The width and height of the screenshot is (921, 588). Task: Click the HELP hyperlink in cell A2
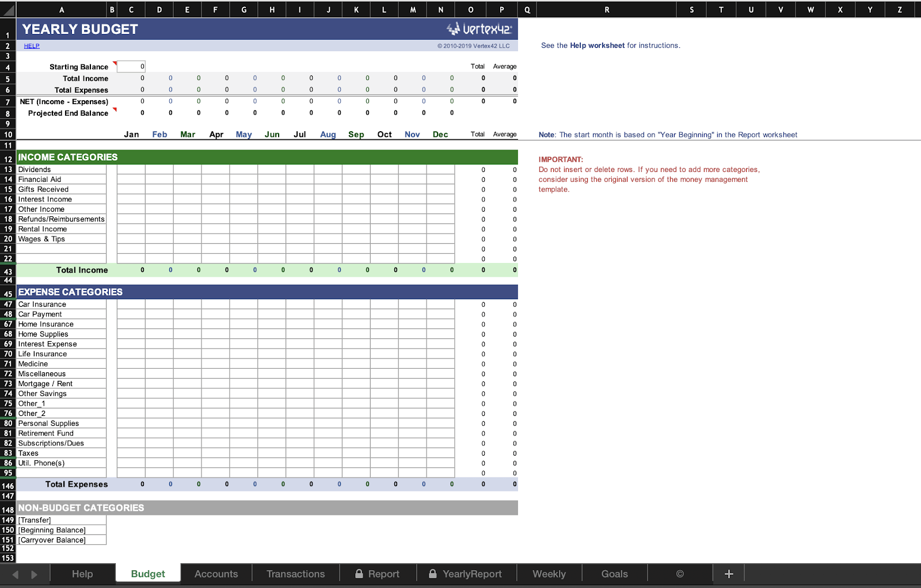tap(31, 45)
